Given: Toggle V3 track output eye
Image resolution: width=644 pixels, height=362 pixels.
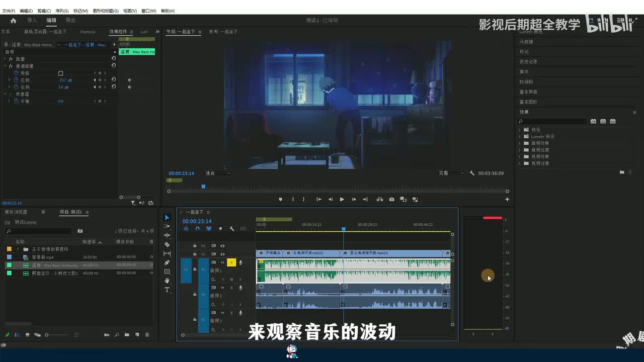Looking at the screenshot, I should [x=222, y=246].
